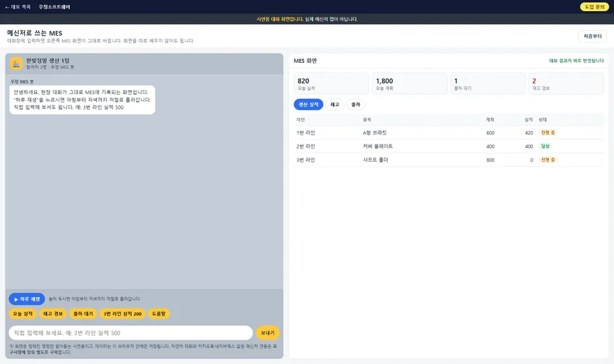Image resolution: width=614 pixels, height=364 pixels.
Task: Go back via ← 데모 목록 link
Action: click(x=18, y=7)
